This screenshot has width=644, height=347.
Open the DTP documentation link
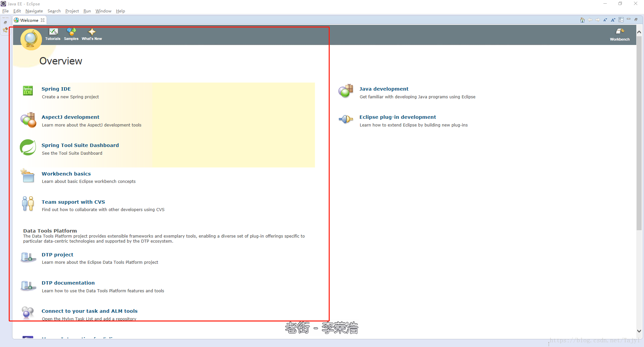pyautogui.click(x=68, y=283)
